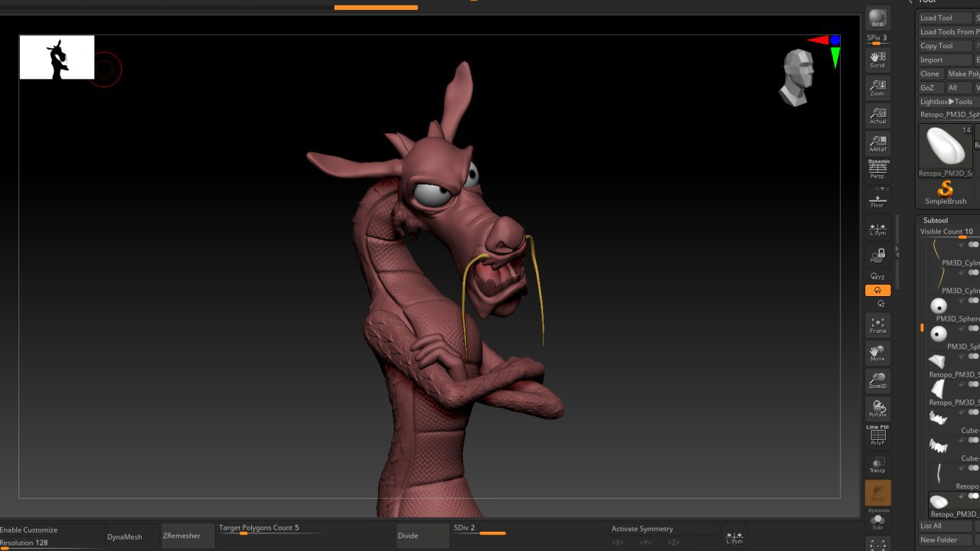This screenshot has width=980, height=551.
Task: Enable AAHalf antialiased view
Action: 877,143
